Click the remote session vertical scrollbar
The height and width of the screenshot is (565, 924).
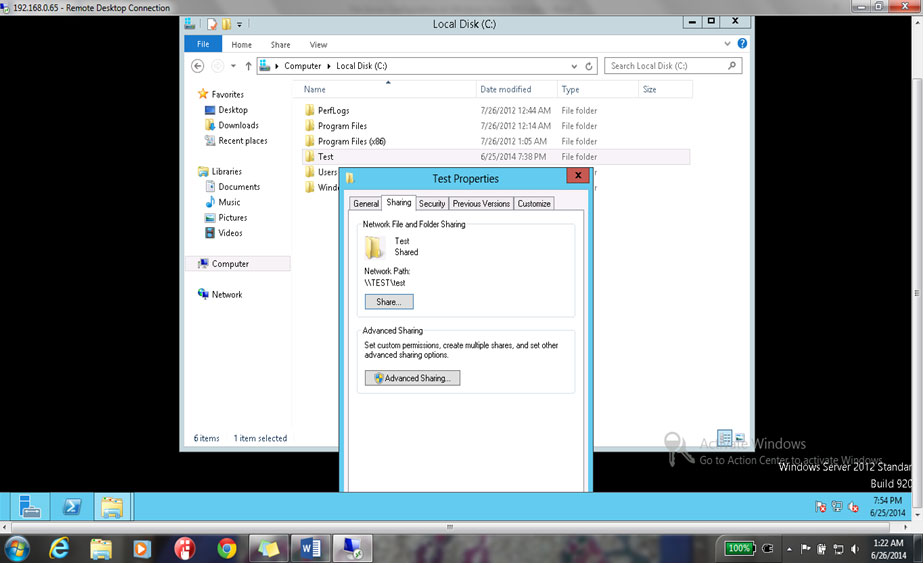click(917, 293)
